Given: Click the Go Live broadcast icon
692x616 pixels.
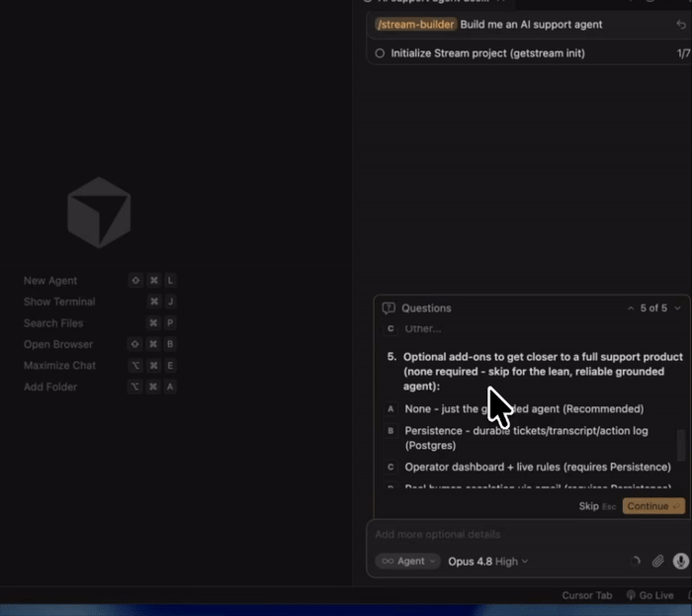Looking at the screenshot, I should click(x=631, y=595).
